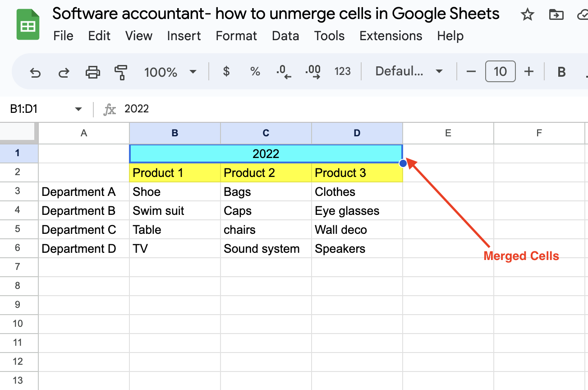Image resolution: width=588 pixels, height=390 pixels.
Task: Move document using the folder icon
Action: [556, 15]
